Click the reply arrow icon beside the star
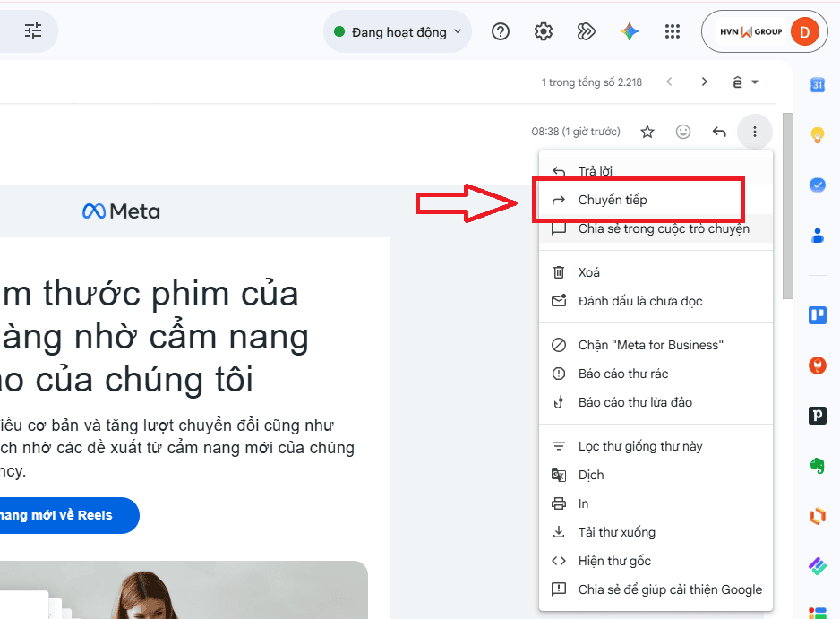The image size is (840, 619). point(719,132)
